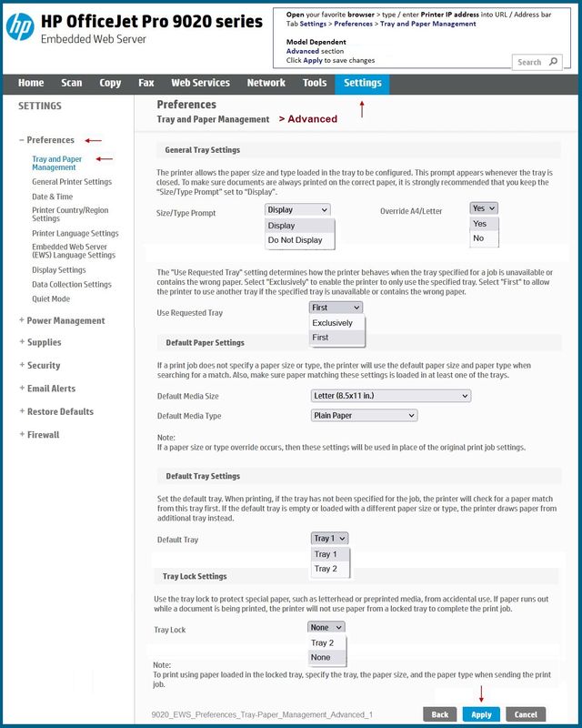Open Tray and Paper Management link

pyautogui.click(x=56, y=163)
